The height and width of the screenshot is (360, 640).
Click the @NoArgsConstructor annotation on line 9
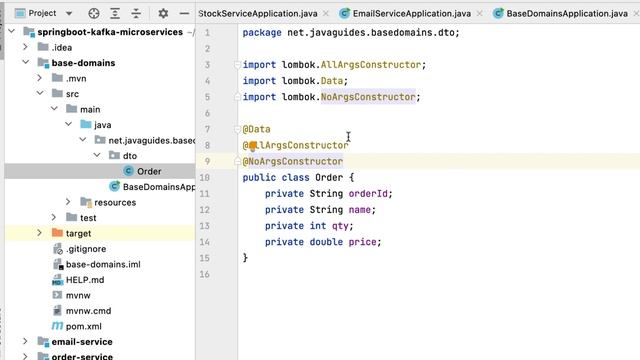click(x=293, y=161)
